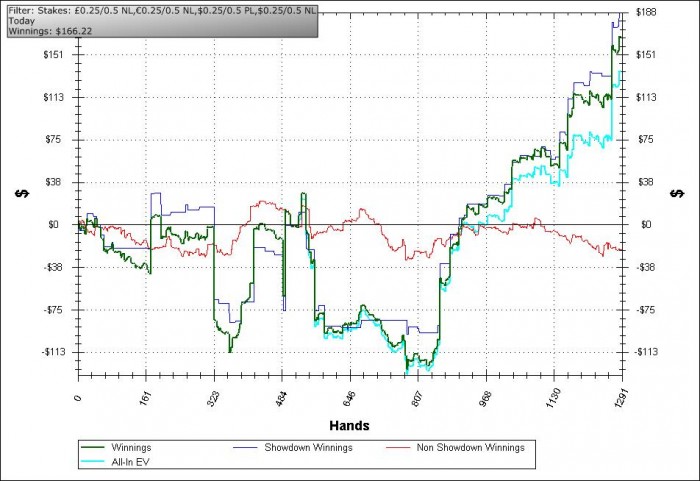Click the Today text in filter box

21,21
